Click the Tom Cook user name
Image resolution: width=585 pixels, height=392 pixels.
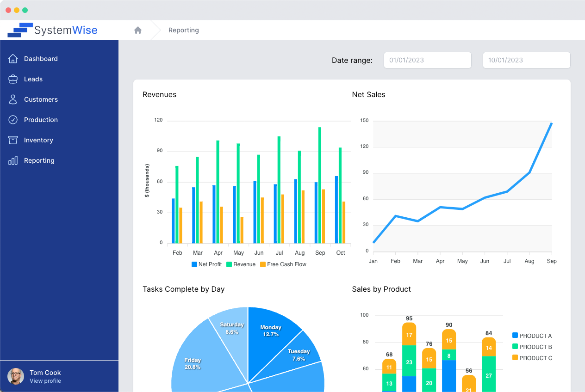point(45,373)
